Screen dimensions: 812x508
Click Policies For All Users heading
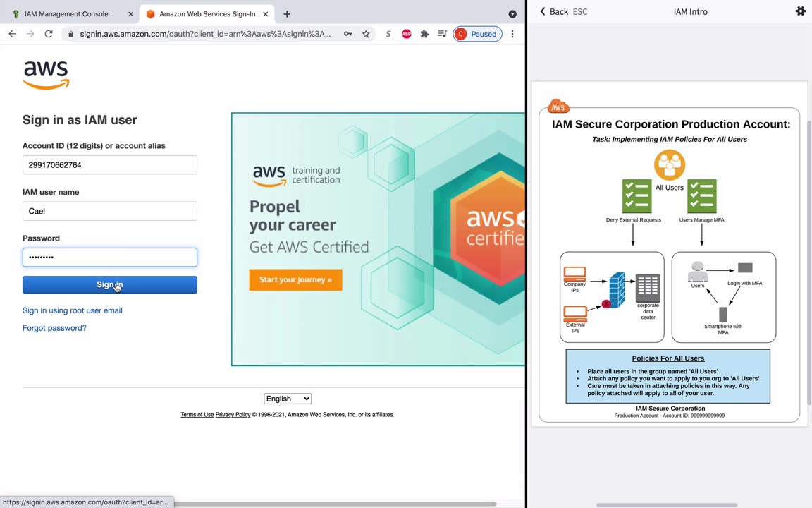tap(668, 358)
